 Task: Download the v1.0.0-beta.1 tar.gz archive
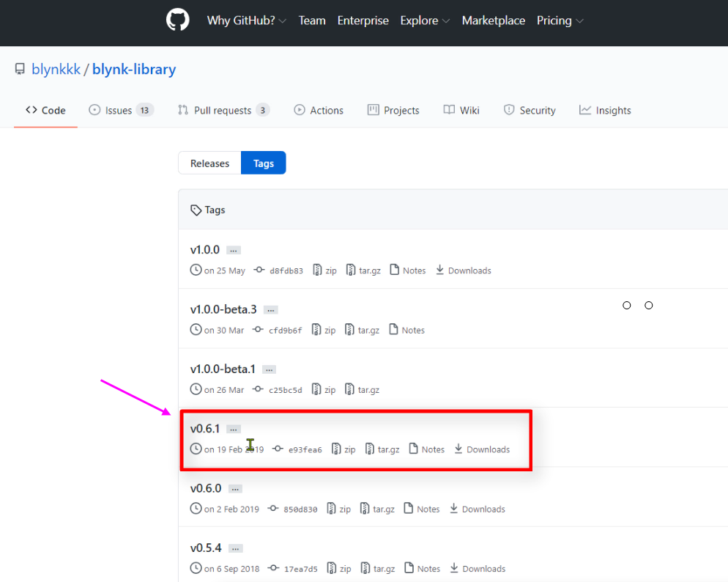[362, 390]
